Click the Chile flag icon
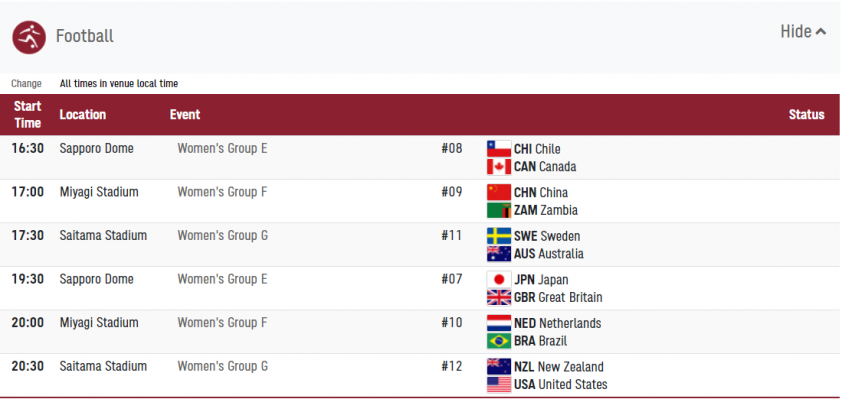Image resolution: width=842 pixels, height=399 pixels. click(499, 149)
